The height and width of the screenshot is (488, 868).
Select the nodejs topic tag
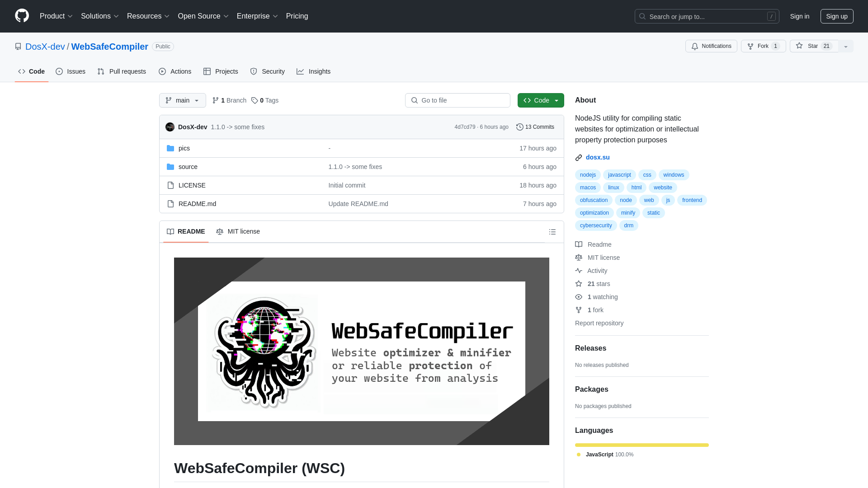(588, 175)
